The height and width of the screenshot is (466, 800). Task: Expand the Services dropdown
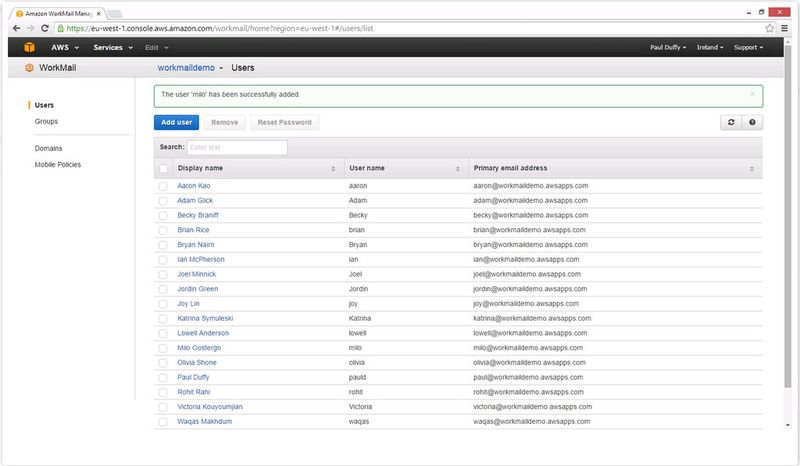(x=113, y=47)
